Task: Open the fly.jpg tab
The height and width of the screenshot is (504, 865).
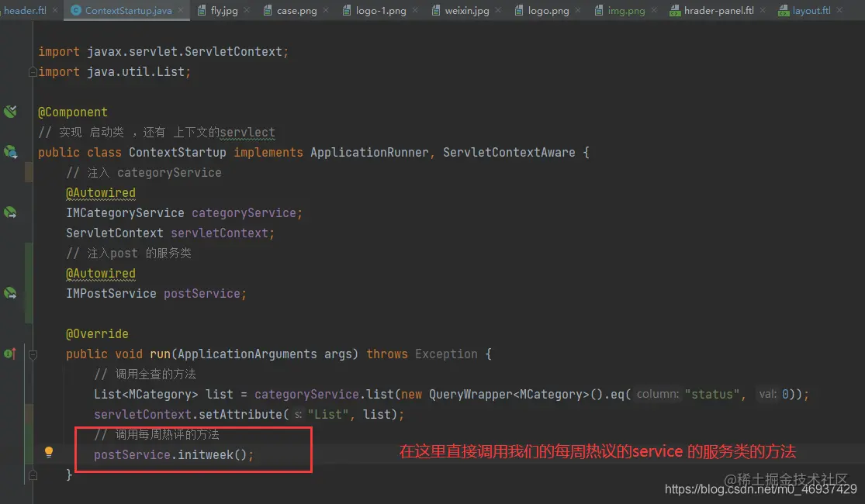Action: click(x=224, y=10)
